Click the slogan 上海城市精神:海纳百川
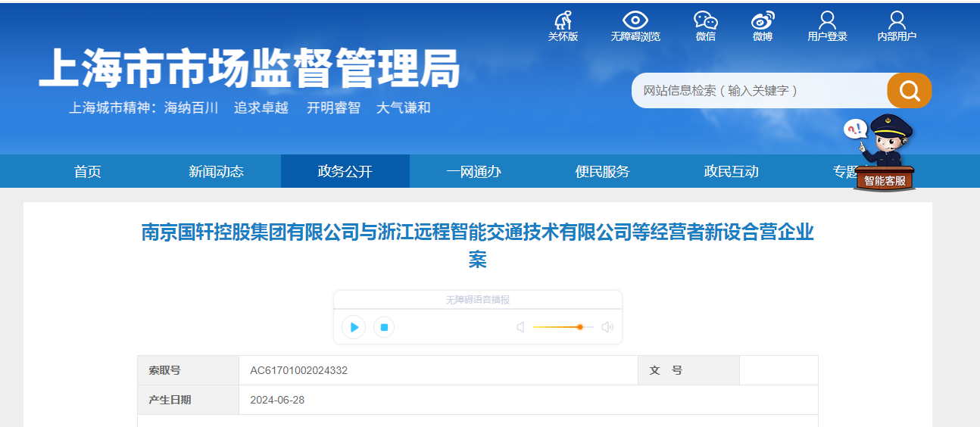 click(144, 108)
